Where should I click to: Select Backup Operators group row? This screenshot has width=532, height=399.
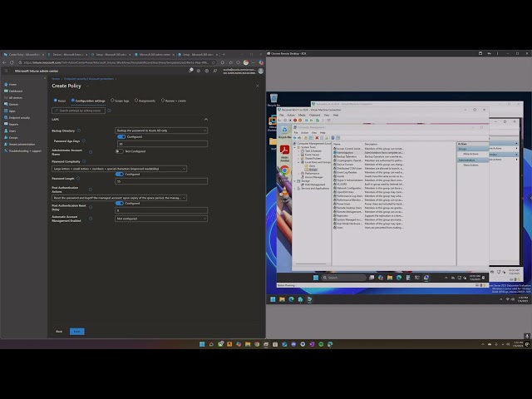pos(368,157)
